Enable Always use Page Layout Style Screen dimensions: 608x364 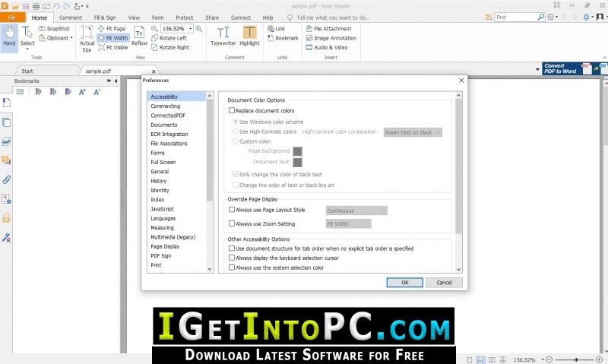pyautogui.click(x=232, y=210)
